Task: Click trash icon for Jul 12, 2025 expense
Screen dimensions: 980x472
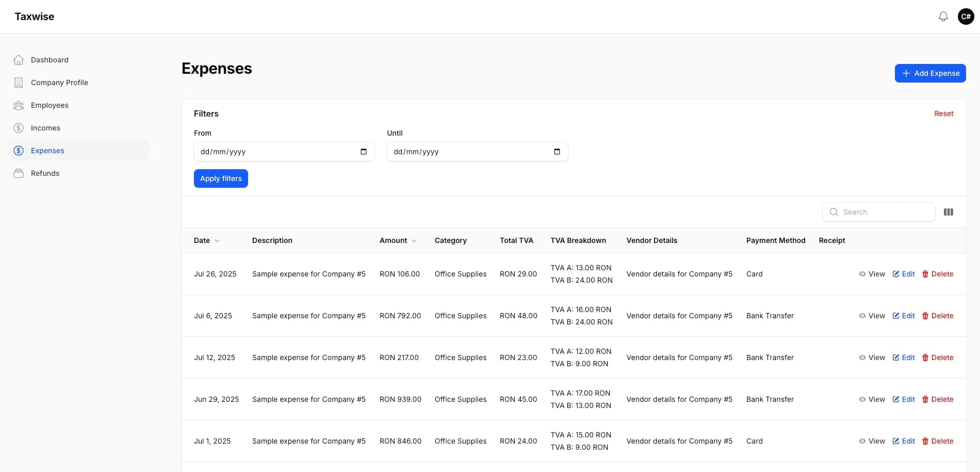Action: click(x=925, y=357)
